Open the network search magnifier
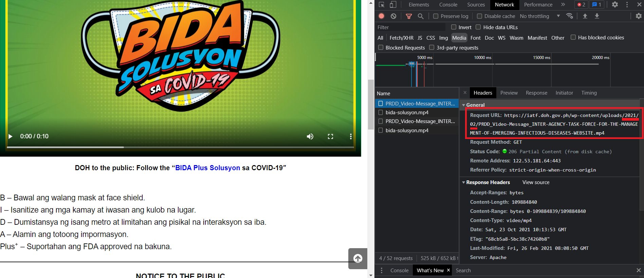Image resolution: width=644 pixels, height=278 pixels. (x=421, y=16)
